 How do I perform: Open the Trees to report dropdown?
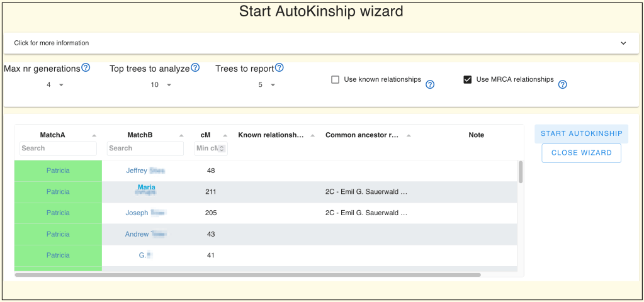point(266,85)
